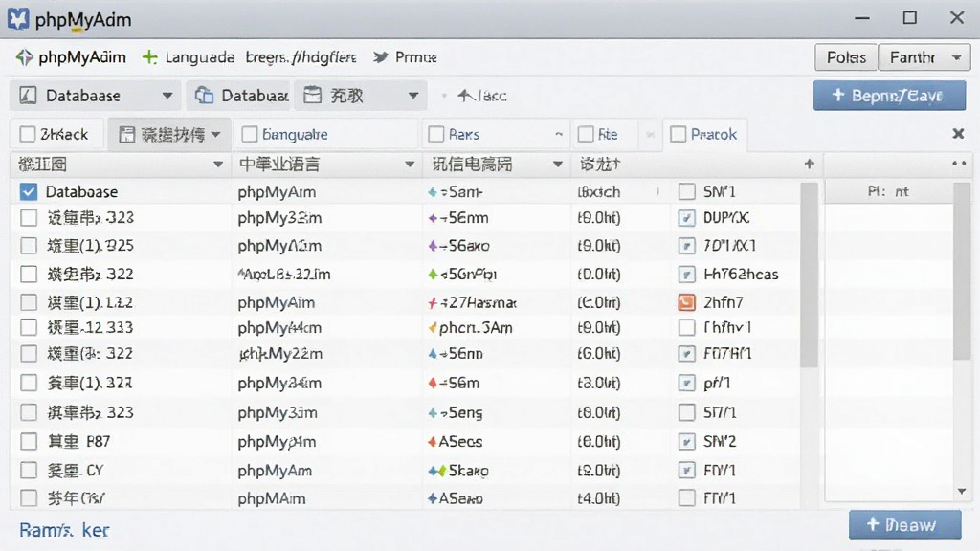Viewport: 980px width, 551px height.
Task: Uncheck the Database row checkbox
Action: (x=28, y=191)
